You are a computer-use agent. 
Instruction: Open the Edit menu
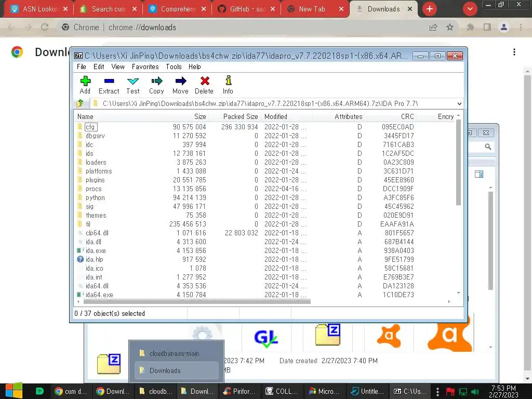tap(99, 66)
